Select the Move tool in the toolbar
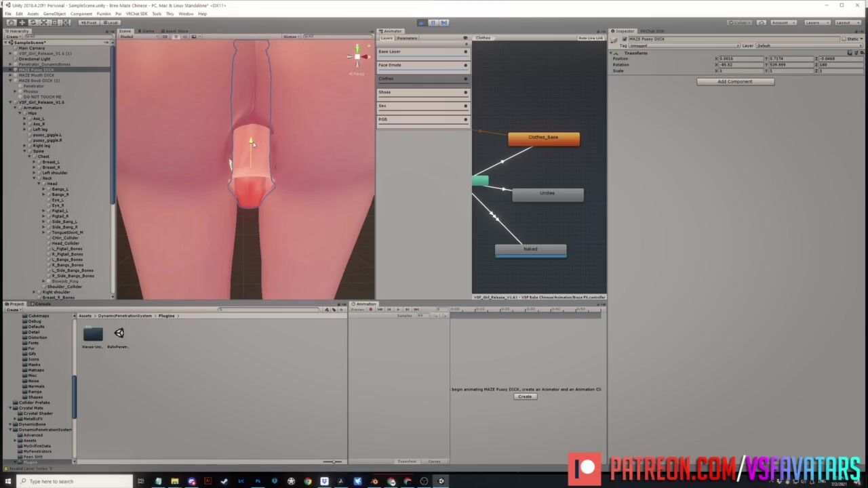868x488 pixels. (x=22, y=22)
